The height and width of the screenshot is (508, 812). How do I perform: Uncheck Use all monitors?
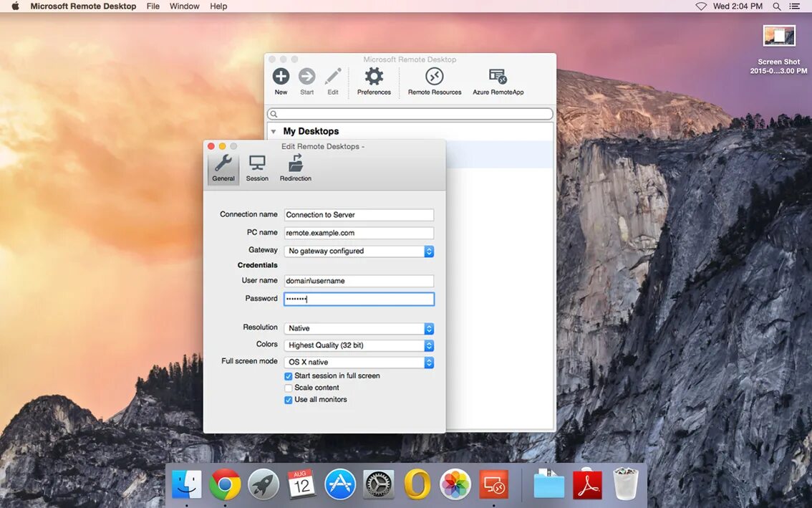pos(289,400)
